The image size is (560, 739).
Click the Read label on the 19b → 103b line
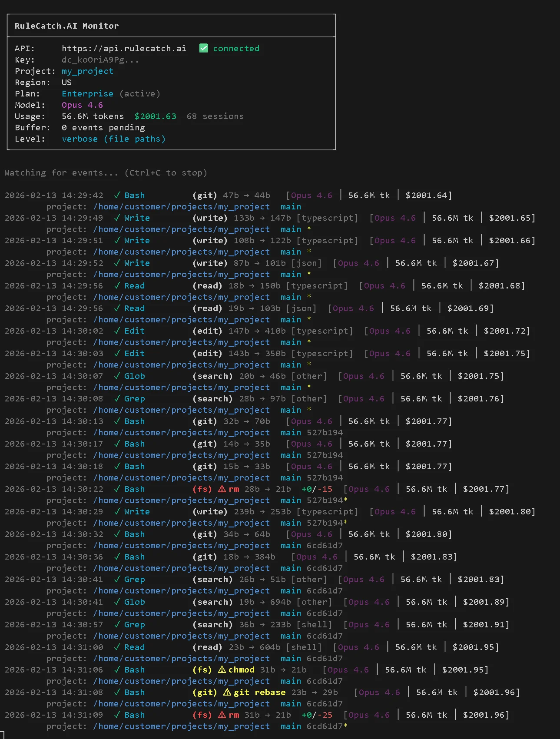[135, 308]
